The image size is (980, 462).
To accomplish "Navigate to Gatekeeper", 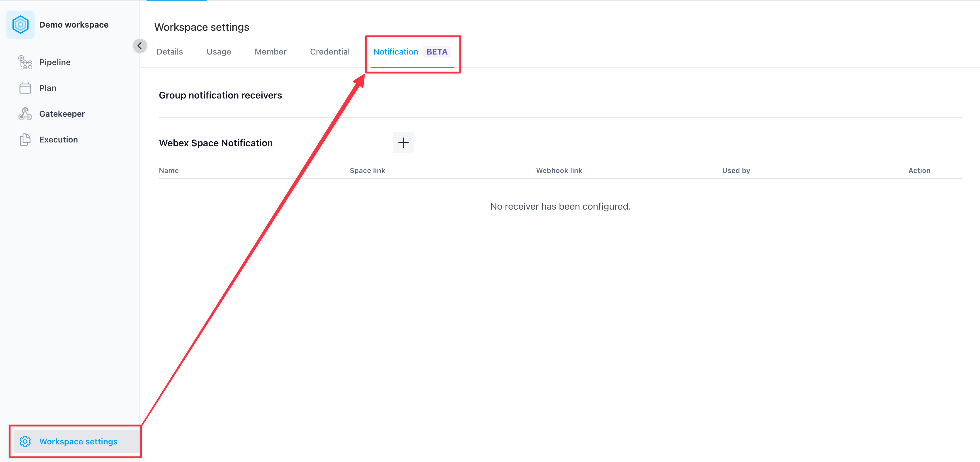I will 62,114.
